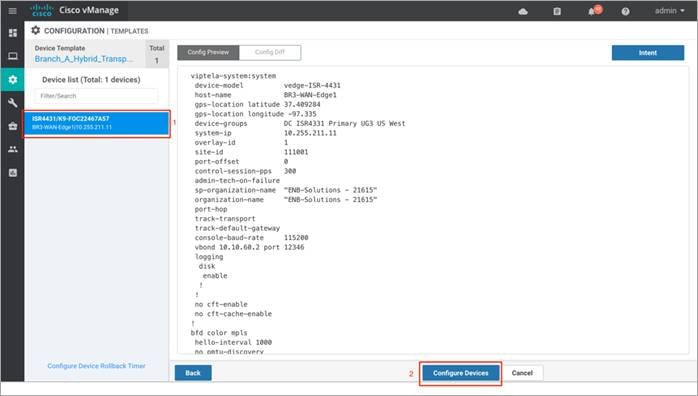Click the device-groups DC ISR4331 line
This screenshot has width=698, height=396.
pyautogui.click(x=300, y=124)
